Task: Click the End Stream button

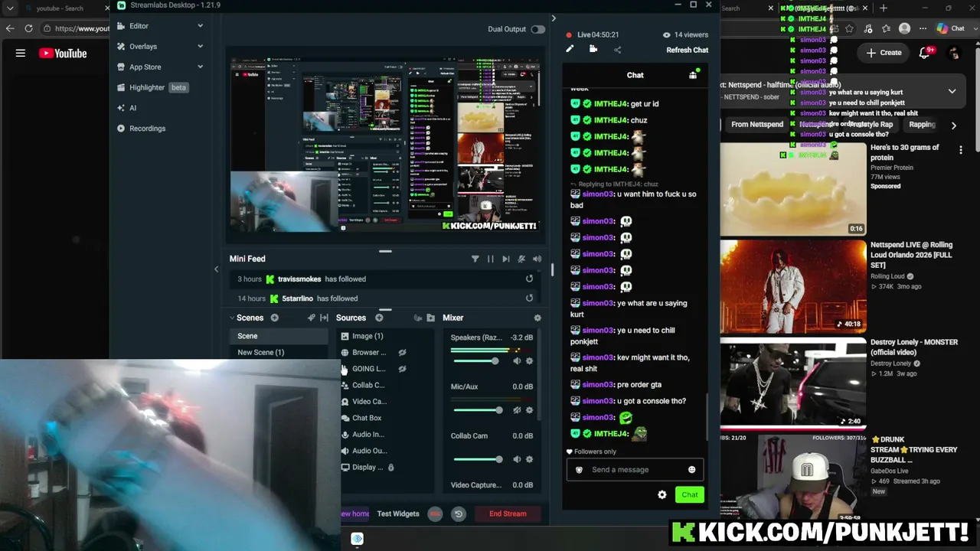Action: coord(508,514)
